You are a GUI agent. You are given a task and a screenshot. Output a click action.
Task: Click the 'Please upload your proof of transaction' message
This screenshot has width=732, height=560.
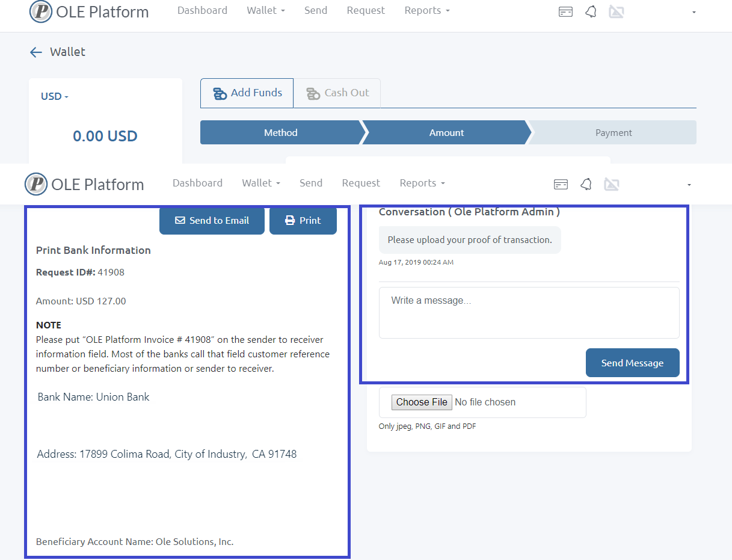coord(470,239)
